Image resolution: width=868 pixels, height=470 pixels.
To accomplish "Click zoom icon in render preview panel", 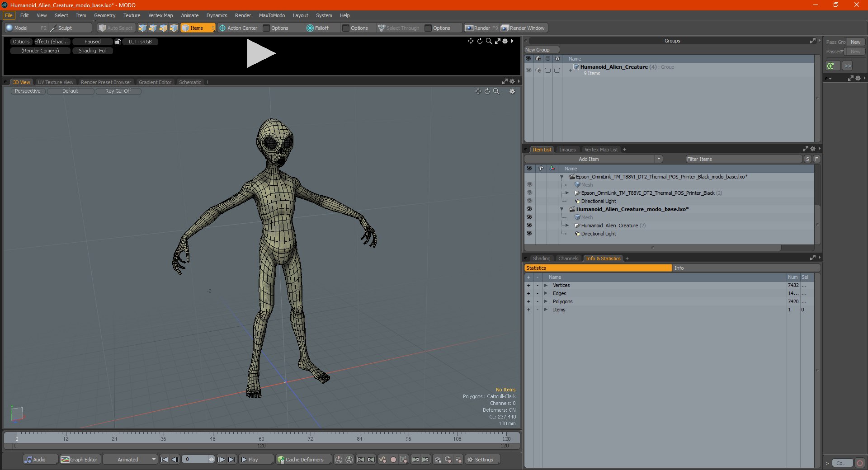I will coord(489,41).
